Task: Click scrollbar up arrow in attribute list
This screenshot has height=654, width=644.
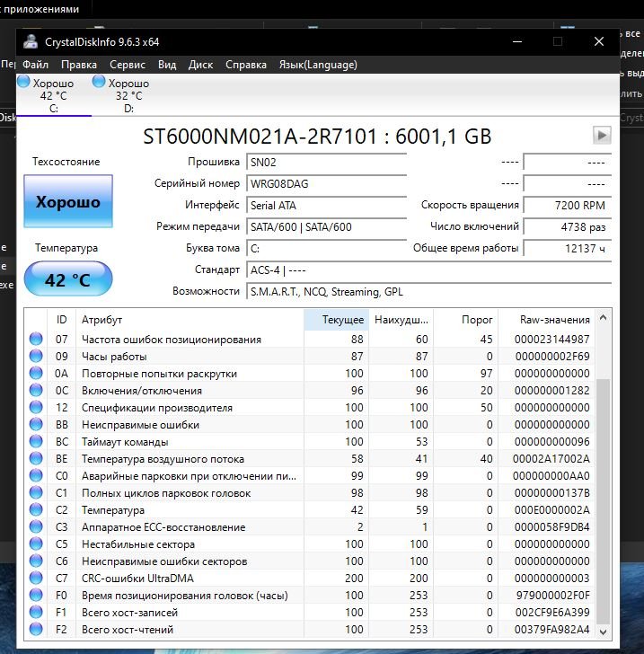Action: (603, 318)
